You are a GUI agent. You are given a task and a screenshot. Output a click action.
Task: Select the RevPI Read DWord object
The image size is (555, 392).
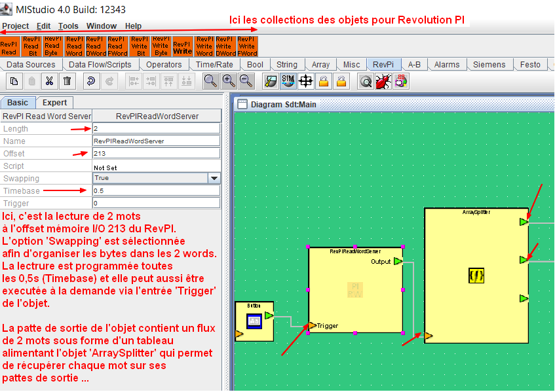(96, 46)
